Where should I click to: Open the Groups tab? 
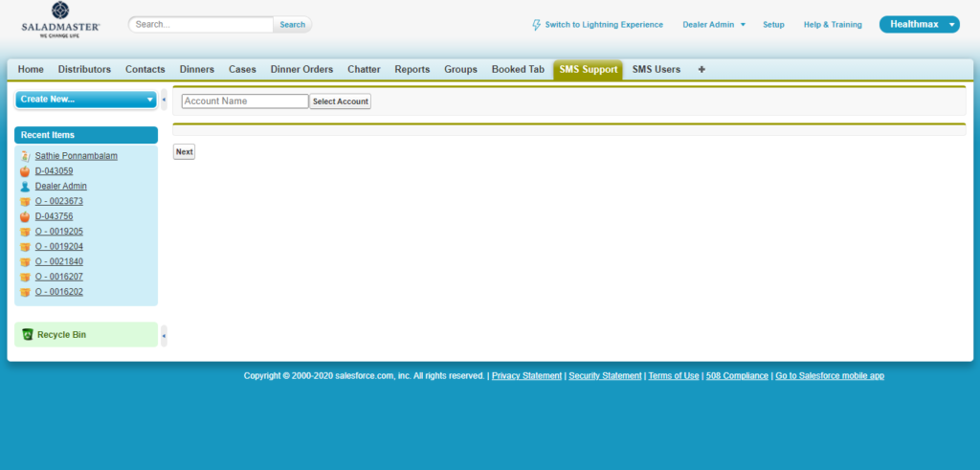pyautogui.click(x=460, y=69)
